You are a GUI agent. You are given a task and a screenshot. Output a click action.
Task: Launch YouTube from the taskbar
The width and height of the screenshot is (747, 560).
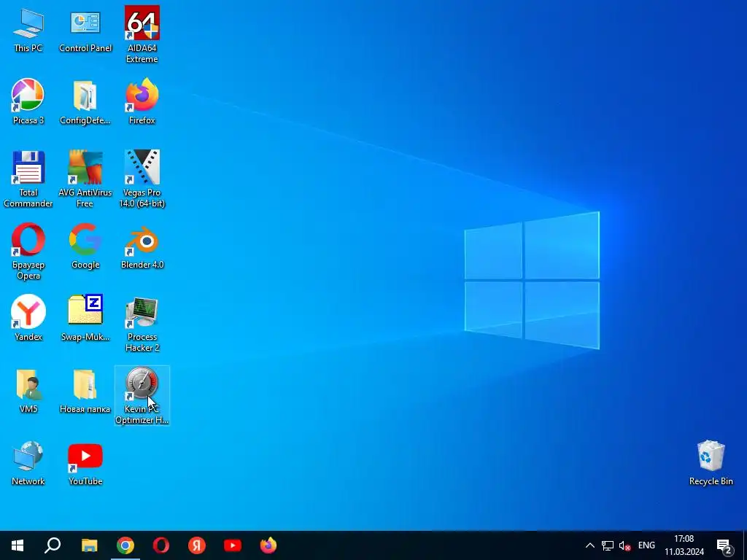[x=233, y=545]
